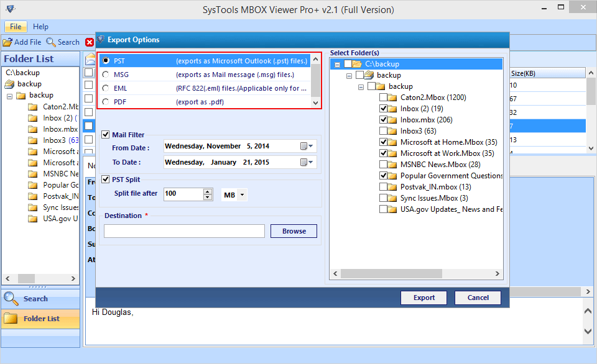The image size is (597, 364).
Task: Uncheck the Microsoft at Work.Mbox checkbox
Action: (x=384, y=153)
